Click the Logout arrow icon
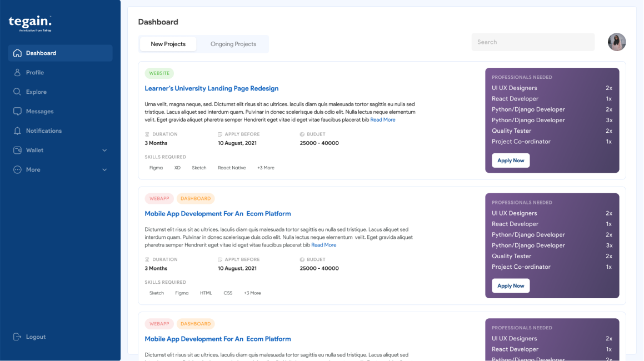Image resolution: width=644 pixels, height=361 pixels. click(x=17, y=337)
